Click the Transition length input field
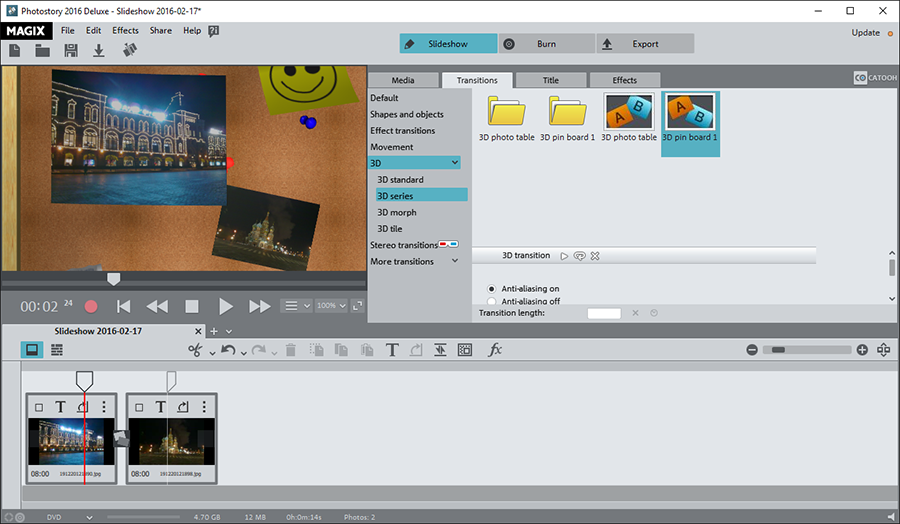 [x=604, y=313]
